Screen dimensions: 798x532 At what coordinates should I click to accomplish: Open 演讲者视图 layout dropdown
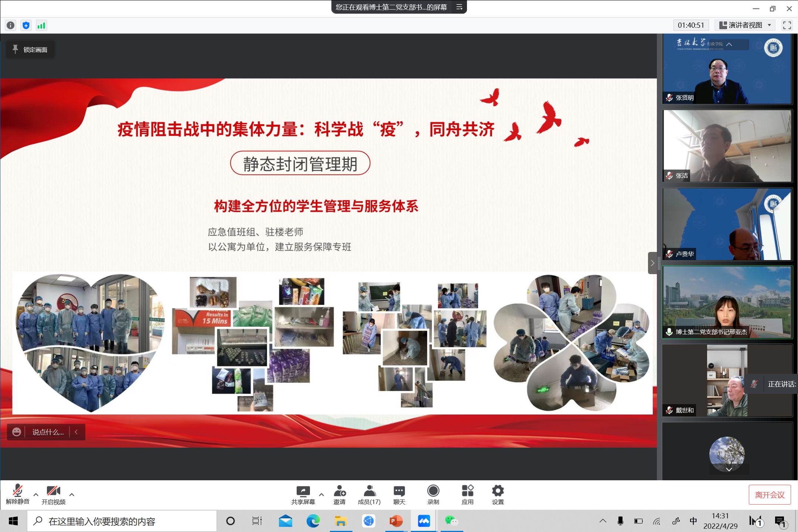tap(745, 25)
